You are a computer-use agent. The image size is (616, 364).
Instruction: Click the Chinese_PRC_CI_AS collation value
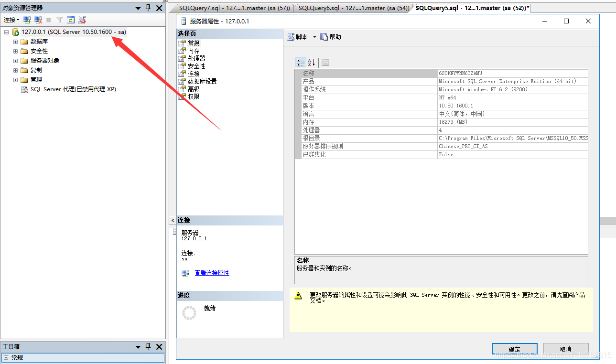[463, 147]
